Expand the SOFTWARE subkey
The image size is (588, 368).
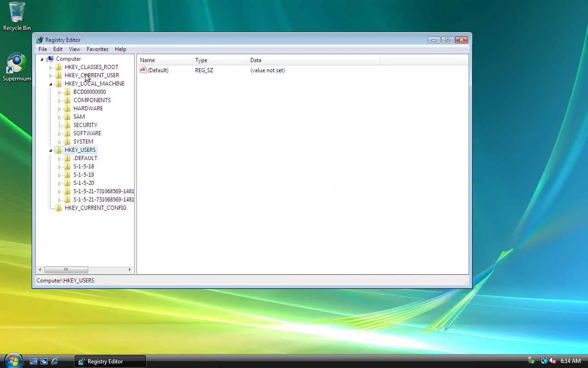coord(59,133)
